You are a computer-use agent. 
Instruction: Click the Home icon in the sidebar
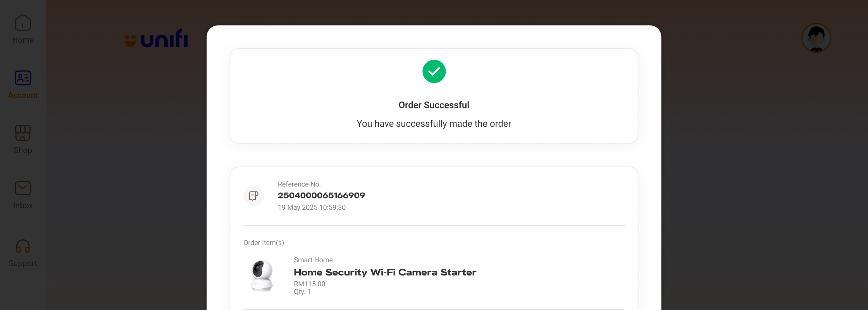(x=23, y=23)
